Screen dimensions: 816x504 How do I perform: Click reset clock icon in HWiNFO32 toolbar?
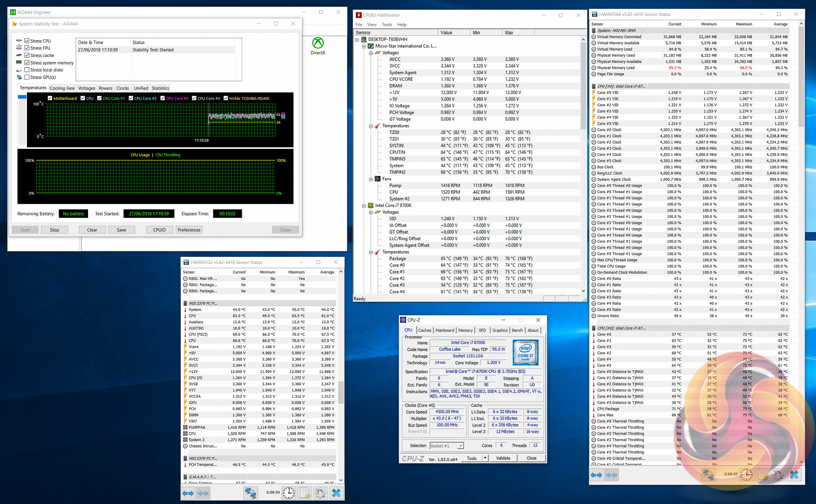(289, 493)
